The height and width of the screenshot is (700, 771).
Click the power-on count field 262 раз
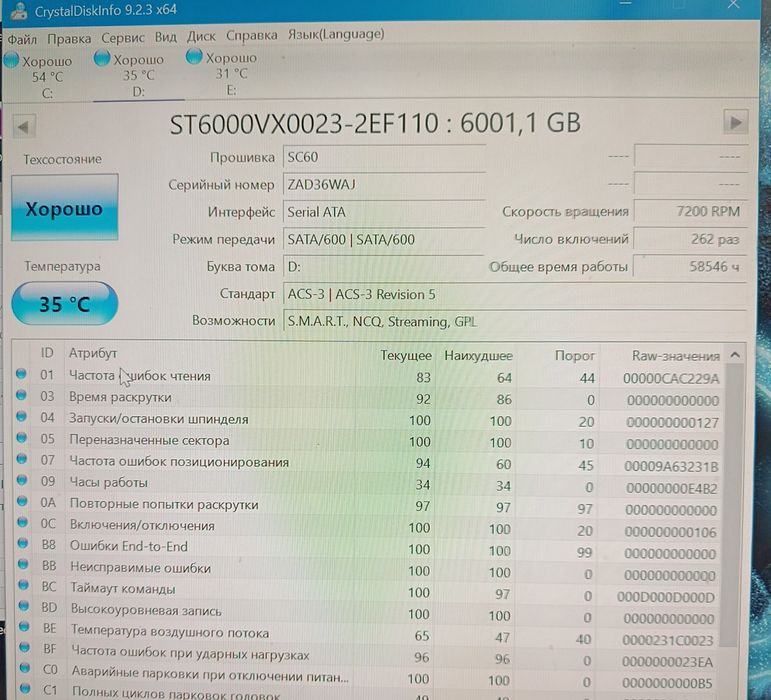click(690, 239)
